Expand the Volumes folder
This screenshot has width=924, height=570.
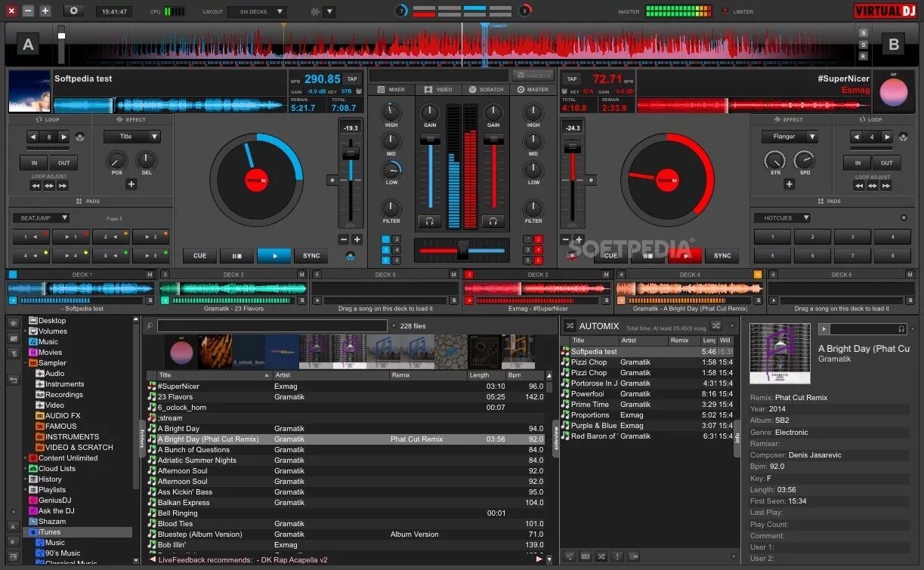[25, 331]
